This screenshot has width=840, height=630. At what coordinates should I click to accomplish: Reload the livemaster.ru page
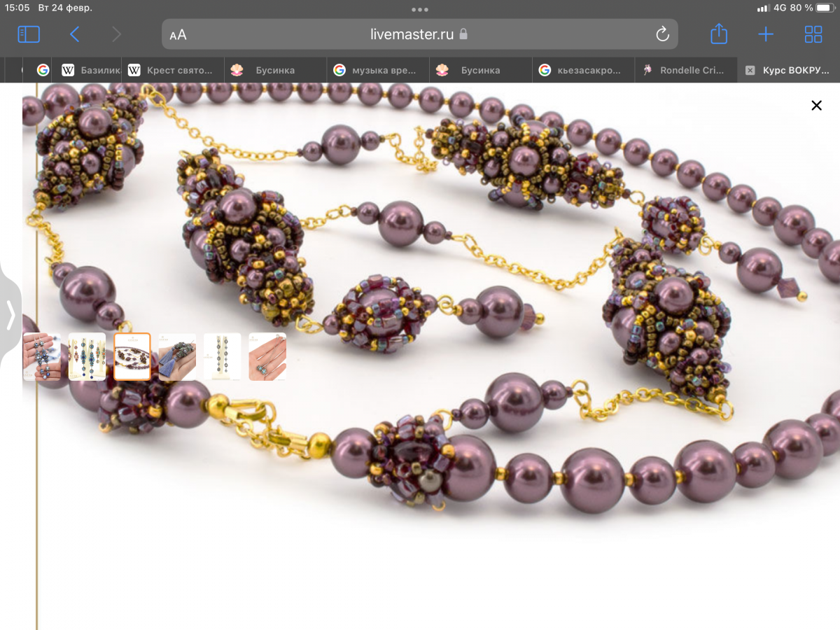point(661,34)
